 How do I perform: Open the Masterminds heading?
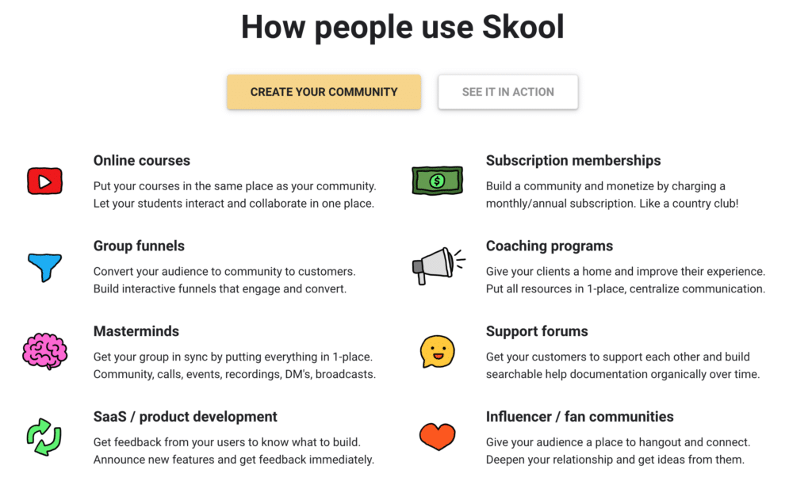136,331
